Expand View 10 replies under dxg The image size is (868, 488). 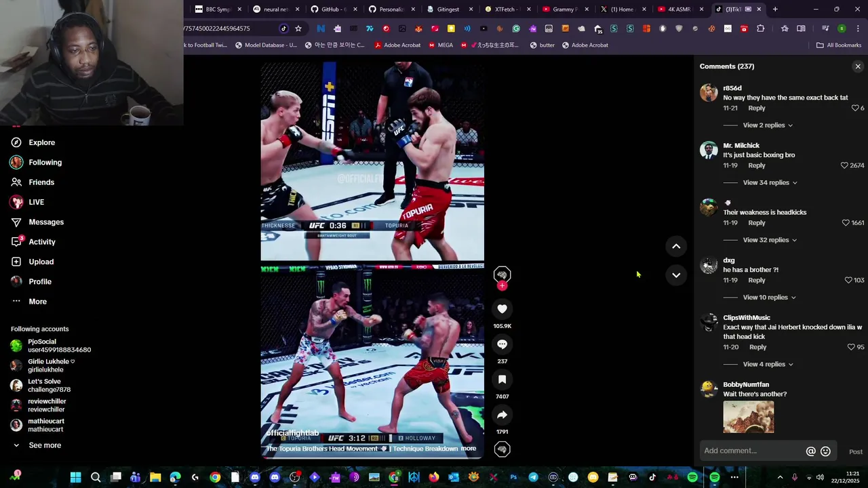770,298
